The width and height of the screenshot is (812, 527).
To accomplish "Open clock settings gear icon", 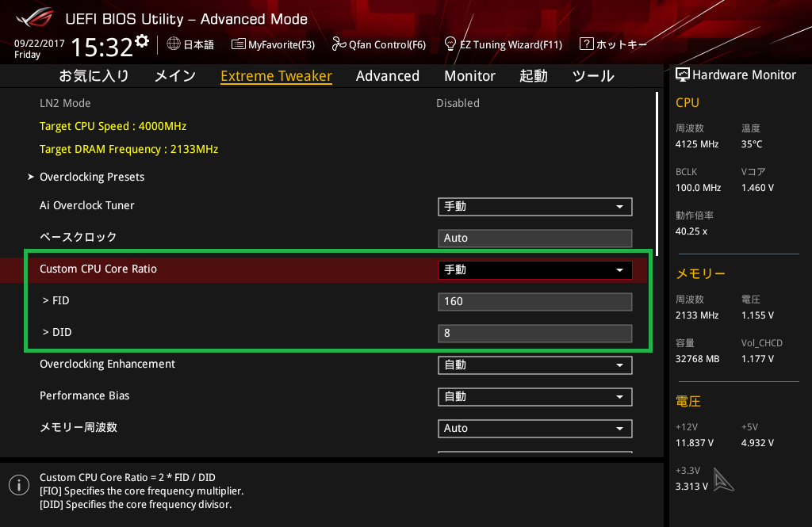I will (x=142, y=41).
